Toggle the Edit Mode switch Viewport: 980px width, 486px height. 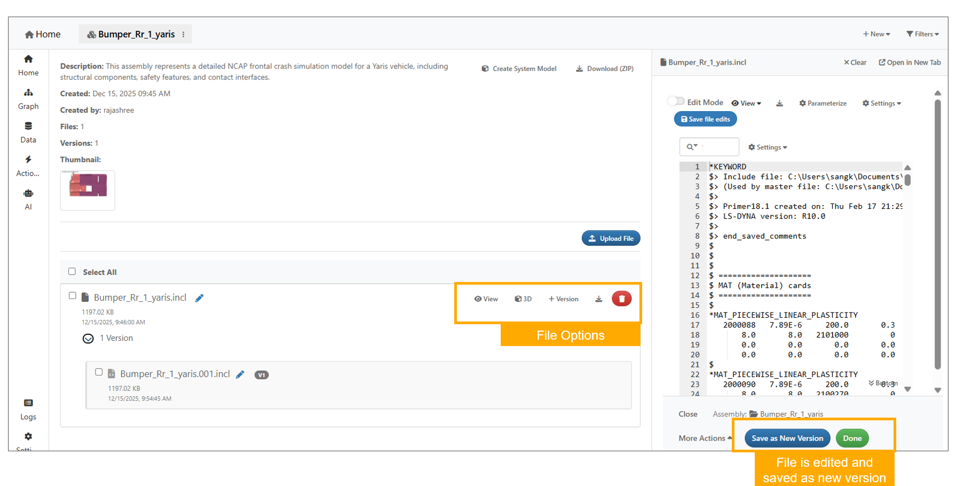point(676,101)
